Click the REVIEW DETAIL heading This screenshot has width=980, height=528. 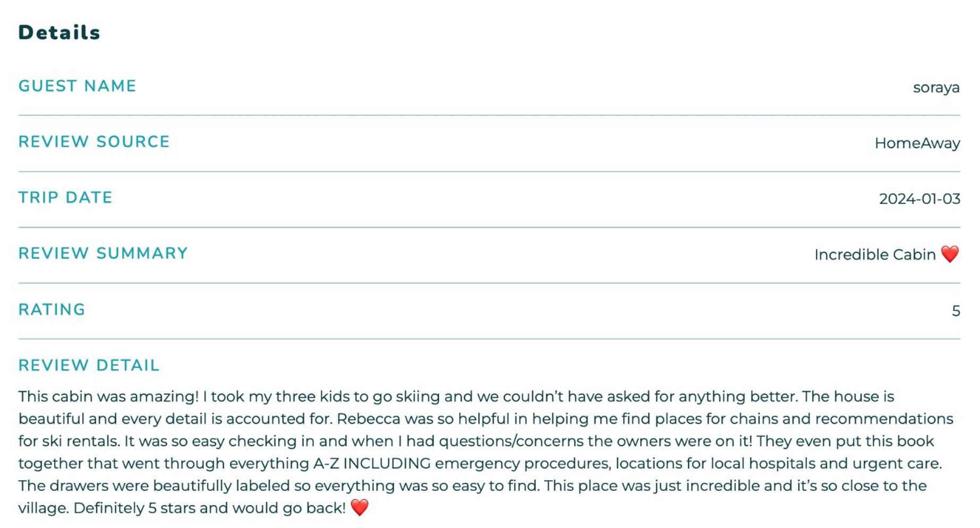(89, 365)
